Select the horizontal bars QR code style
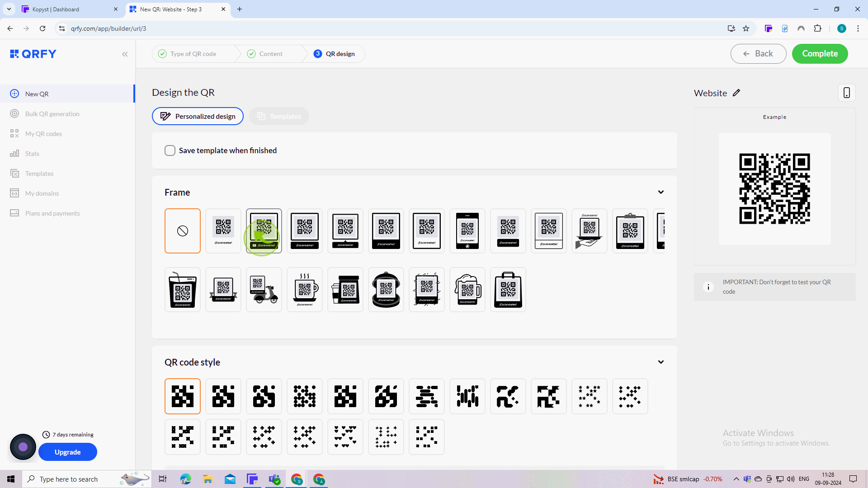The width and height of the screenshot is (868, 488). click(x=427, y=396)
